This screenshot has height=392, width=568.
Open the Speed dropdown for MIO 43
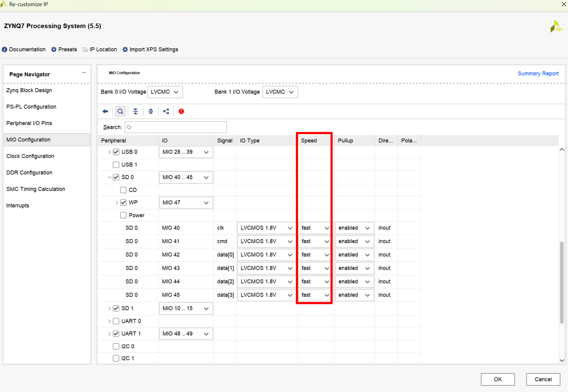pos(315,268)
